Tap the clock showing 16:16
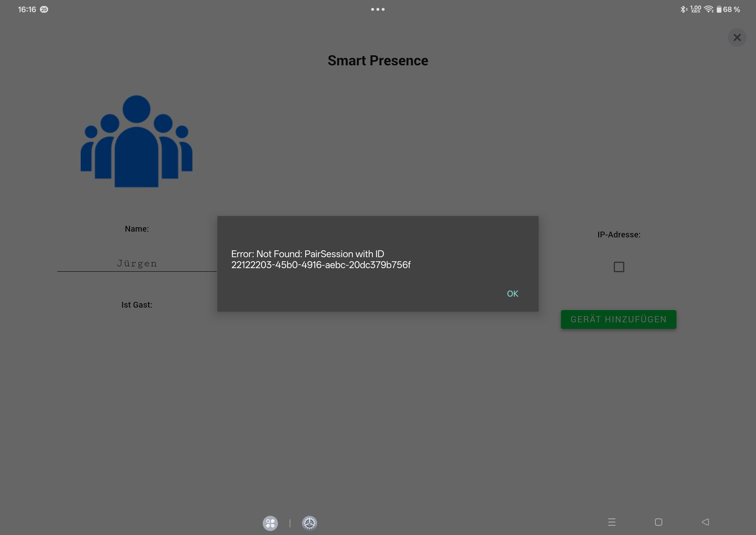This screenshot has width=756, height=535. [x=27, y=10]
